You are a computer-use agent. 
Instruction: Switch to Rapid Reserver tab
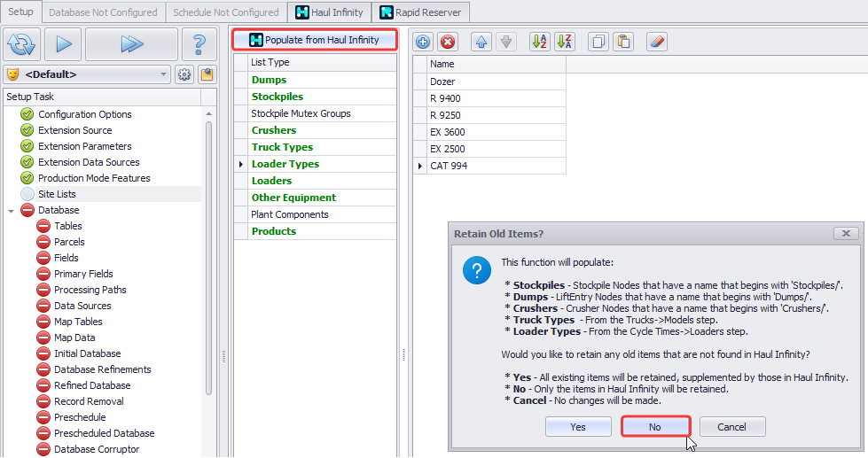point(421,12)
